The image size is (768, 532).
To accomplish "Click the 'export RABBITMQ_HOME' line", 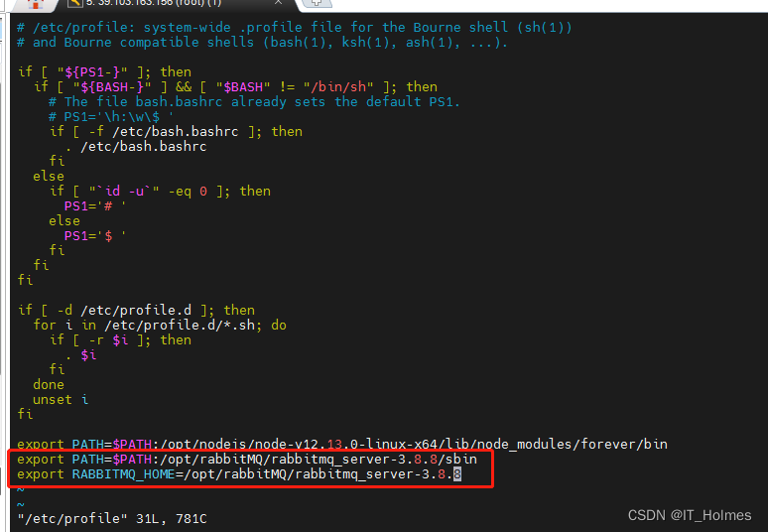I will [239, 474].
